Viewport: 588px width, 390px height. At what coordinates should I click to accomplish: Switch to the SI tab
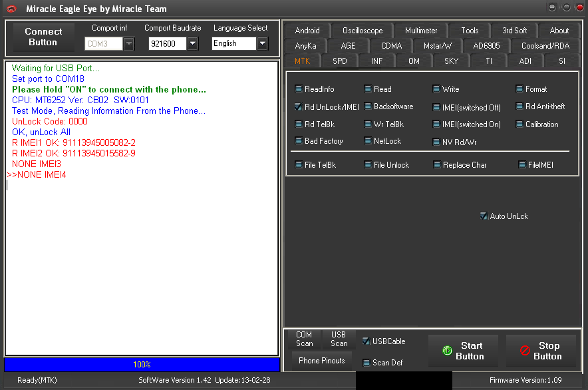pos(562,61)
